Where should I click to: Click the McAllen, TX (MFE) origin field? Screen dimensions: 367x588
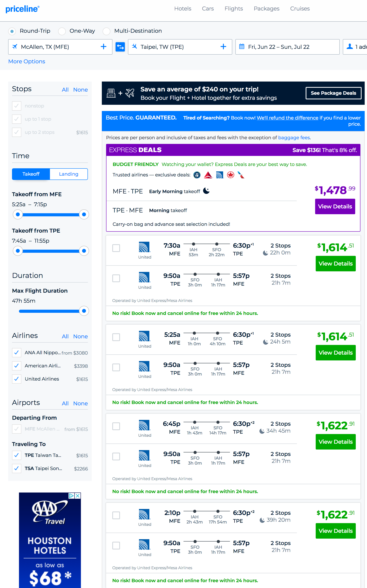[x=60, y=47]
